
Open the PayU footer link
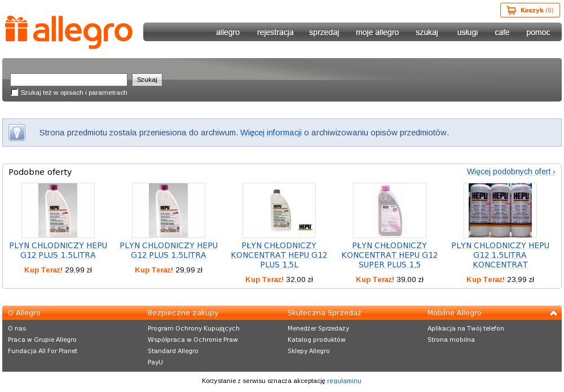156,362
